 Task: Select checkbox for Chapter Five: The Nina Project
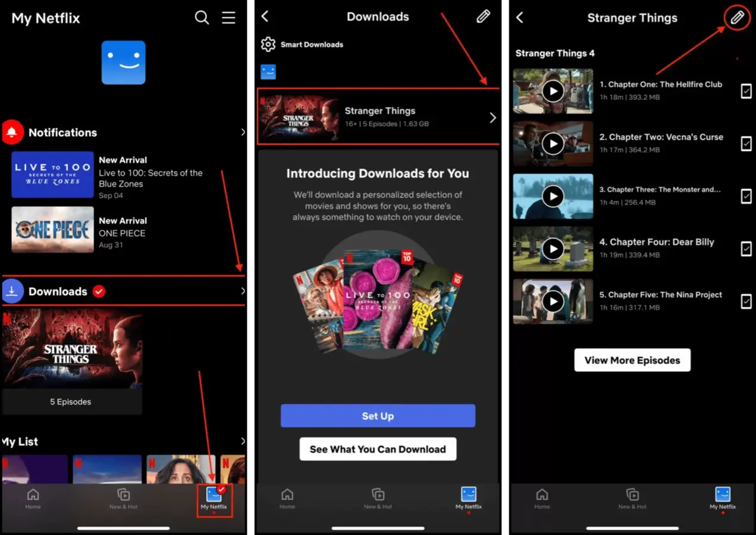[x=746, y=301]
